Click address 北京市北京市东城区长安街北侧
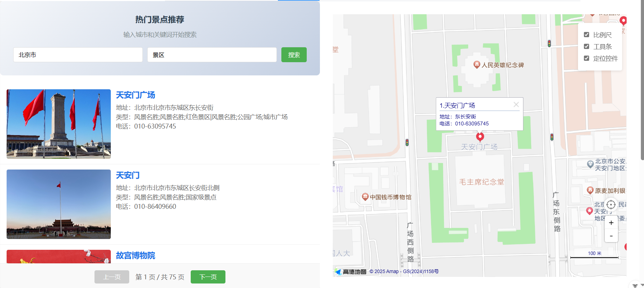Viewport: 644px width, 288px height. point(177,188)
